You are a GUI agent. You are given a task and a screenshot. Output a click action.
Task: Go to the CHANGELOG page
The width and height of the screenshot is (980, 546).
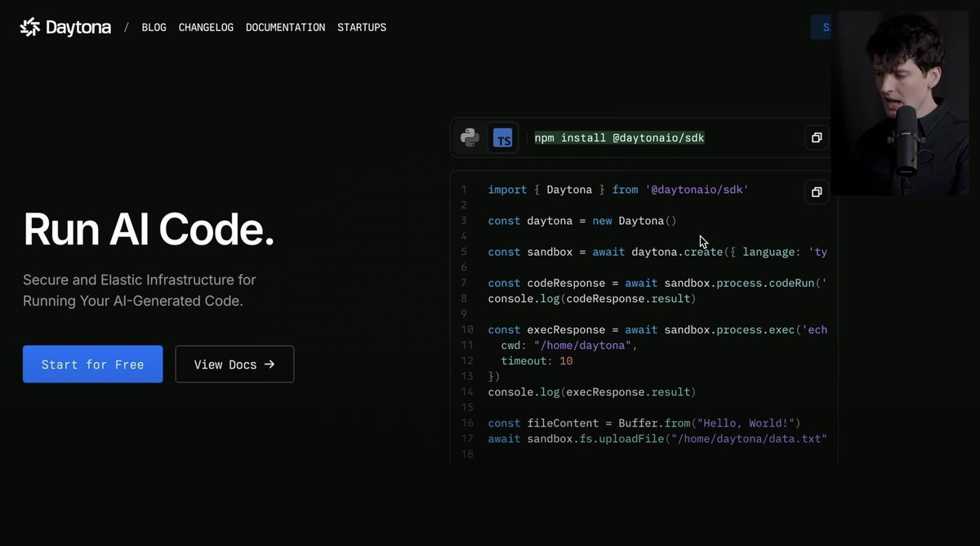[x=206, y=28]
